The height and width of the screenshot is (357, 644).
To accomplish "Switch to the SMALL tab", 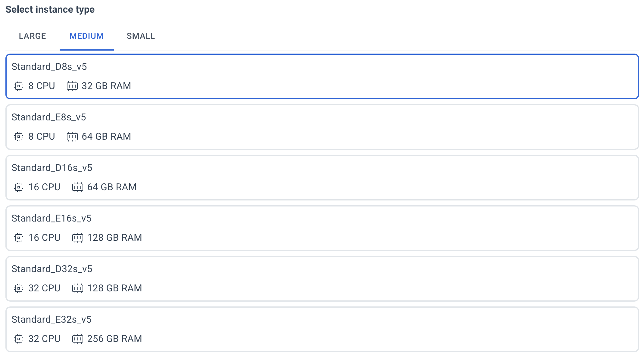I will [x=141, y=36].
